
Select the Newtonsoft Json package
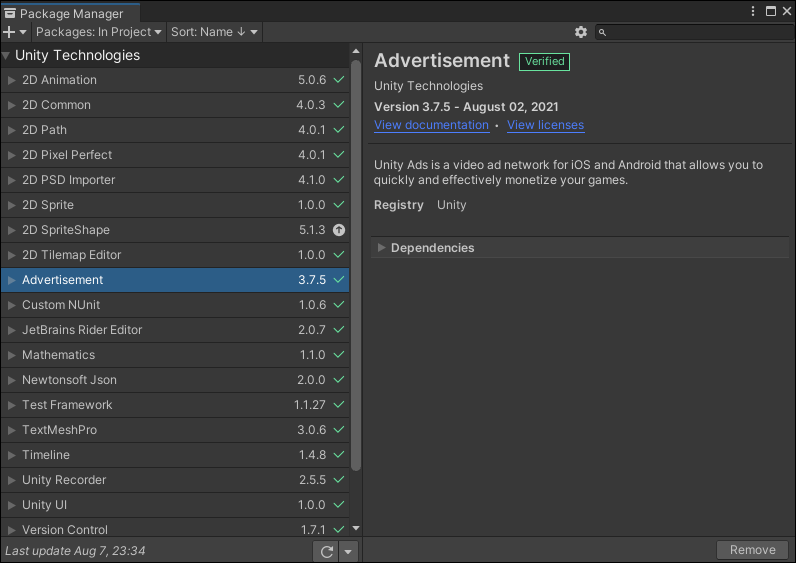[175, 380]
